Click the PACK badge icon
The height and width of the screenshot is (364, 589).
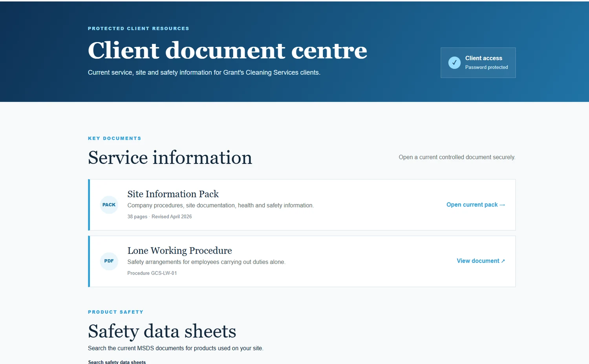(109, 205)
